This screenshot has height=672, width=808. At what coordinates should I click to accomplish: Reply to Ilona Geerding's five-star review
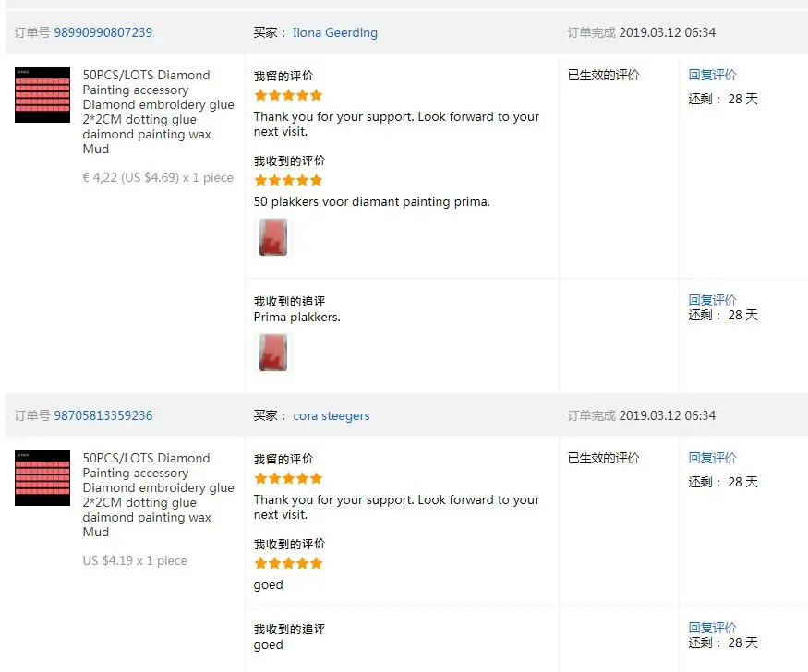(712, 75)
